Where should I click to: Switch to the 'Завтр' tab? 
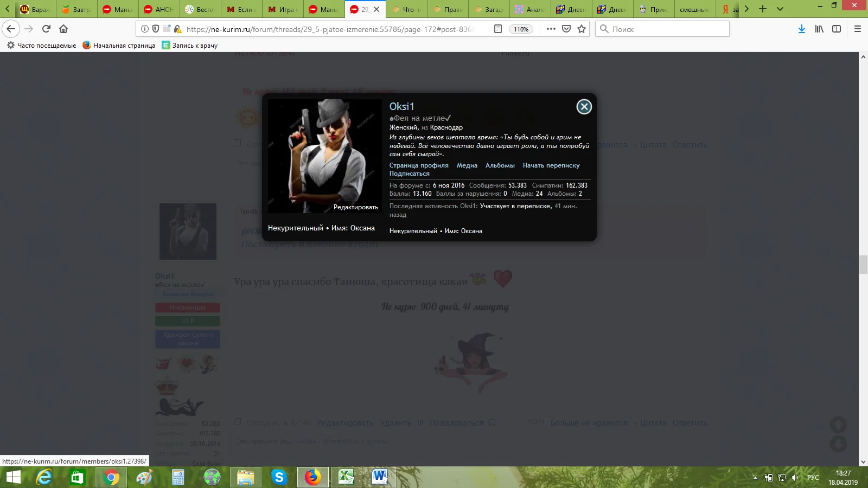click(x=76, y=9)
